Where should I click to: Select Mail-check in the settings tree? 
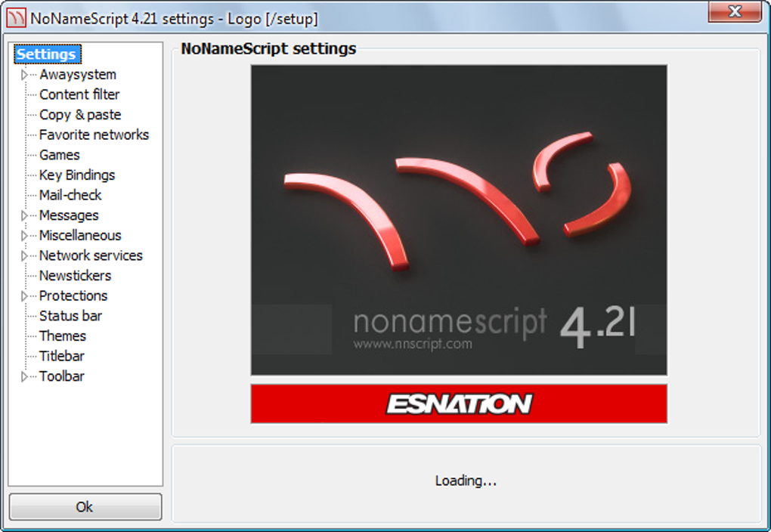[70, 195]
